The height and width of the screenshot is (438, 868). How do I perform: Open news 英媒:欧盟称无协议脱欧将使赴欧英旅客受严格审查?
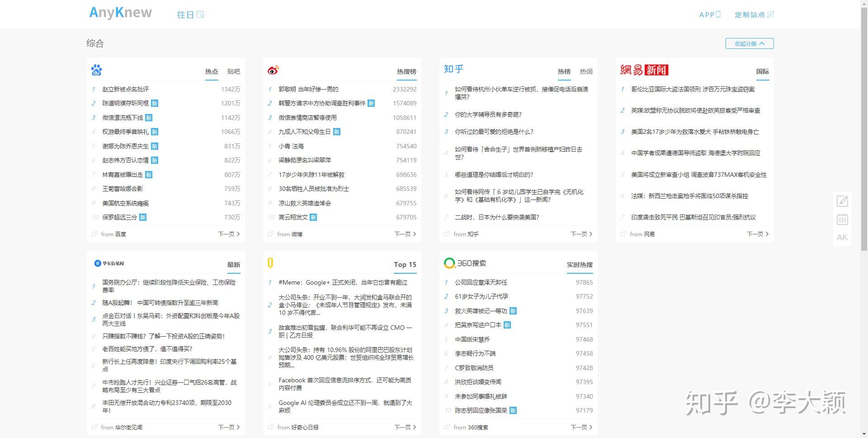pyautogui.click(x=696, y=110)
